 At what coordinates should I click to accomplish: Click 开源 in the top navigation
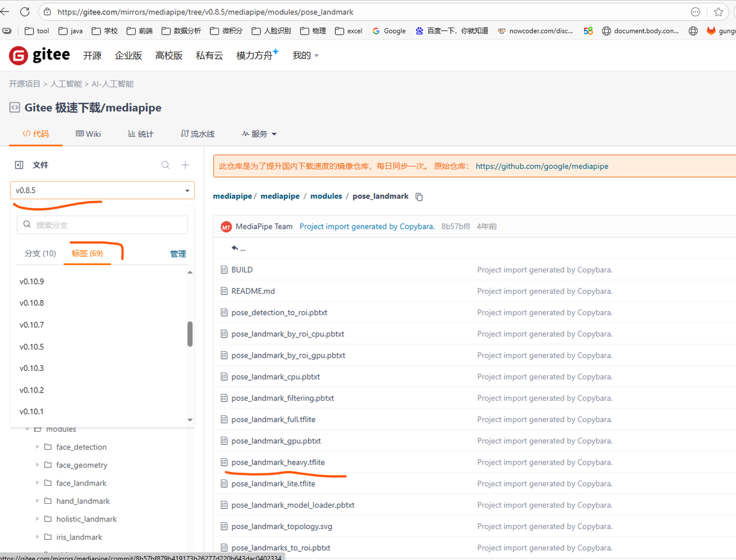92,55
